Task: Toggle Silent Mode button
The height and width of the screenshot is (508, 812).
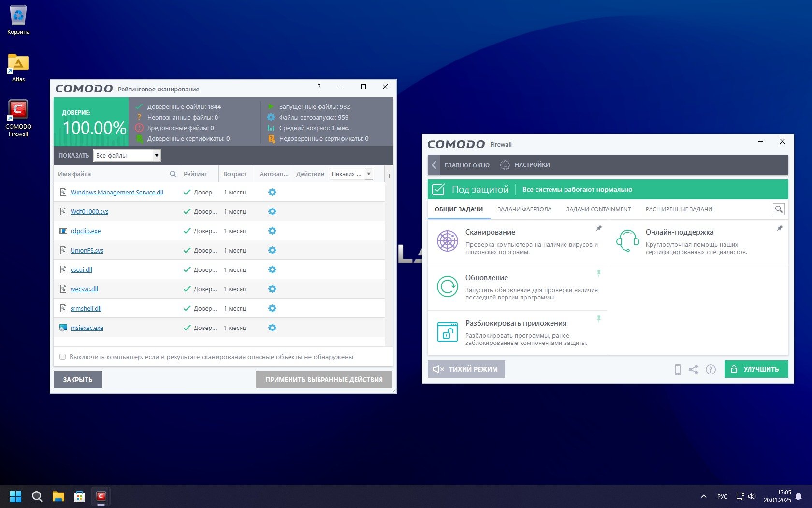Action: (466, 369)
